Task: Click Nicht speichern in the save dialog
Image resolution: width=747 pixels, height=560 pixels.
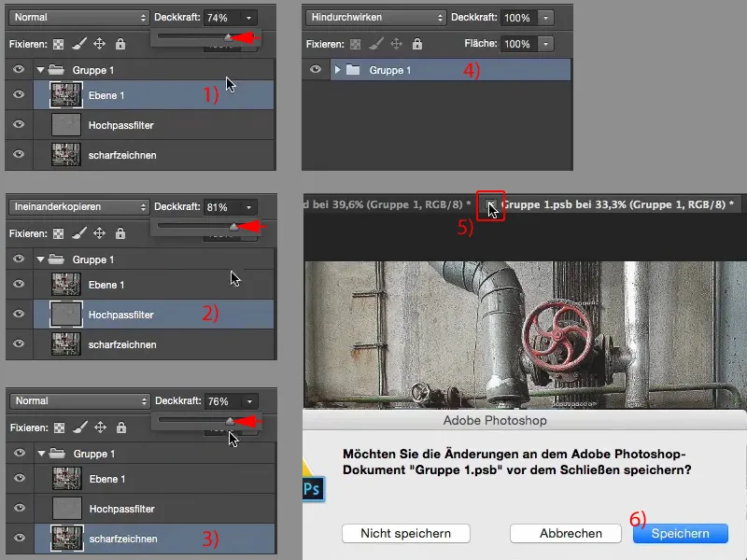Action: click(x=406, y=533)
